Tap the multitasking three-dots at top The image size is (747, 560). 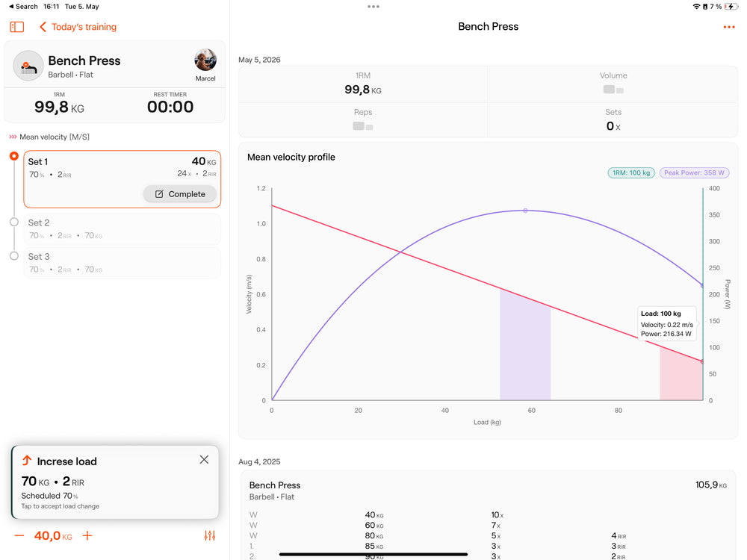coord(373,6)
